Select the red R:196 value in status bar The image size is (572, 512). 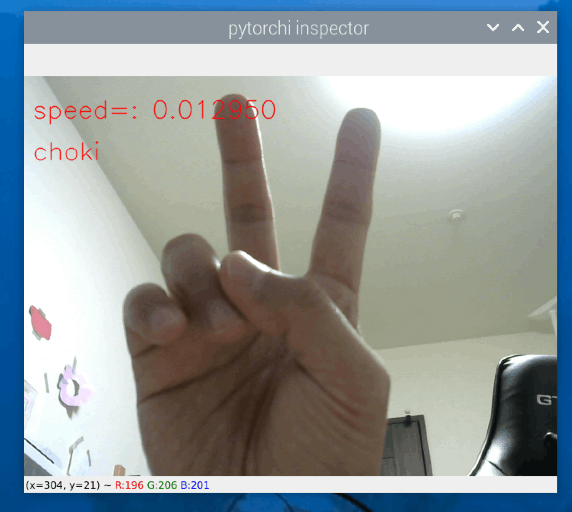point(129,485)
